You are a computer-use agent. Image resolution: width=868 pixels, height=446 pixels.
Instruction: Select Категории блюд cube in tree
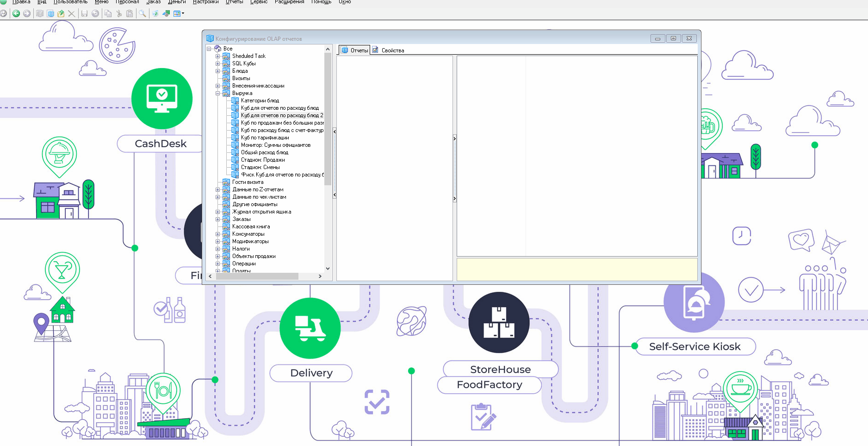[x=260, y=101]
